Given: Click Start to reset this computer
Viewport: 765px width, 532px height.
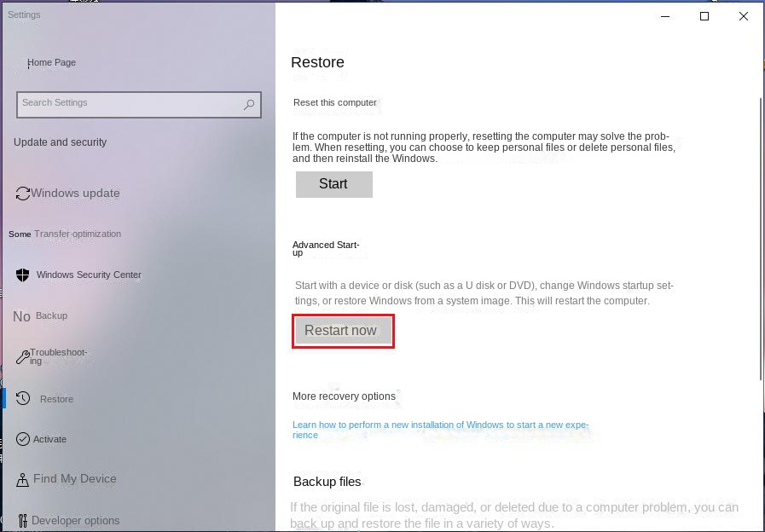Looking at the screenshot, I should (x=333, y=183).
